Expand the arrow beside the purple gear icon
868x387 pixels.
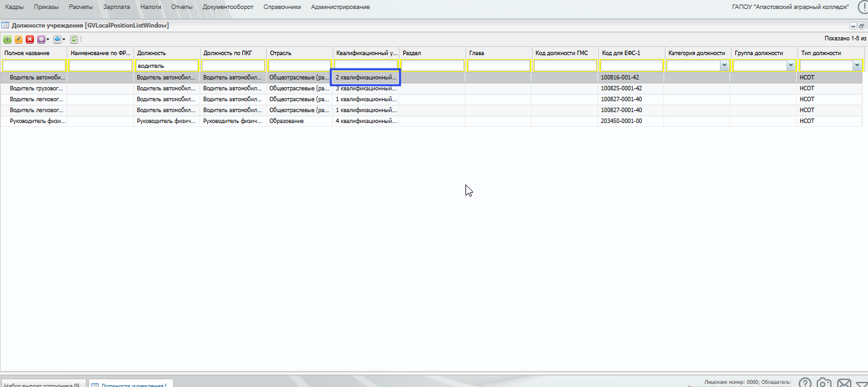pyautogui.click(x=47, y=40)
